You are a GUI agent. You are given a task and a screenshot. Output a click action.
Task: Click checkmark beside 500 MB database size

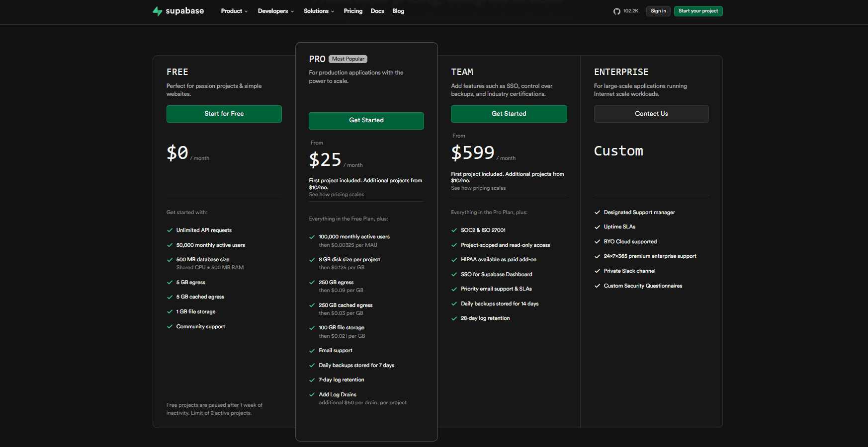[x=170, y=260]
